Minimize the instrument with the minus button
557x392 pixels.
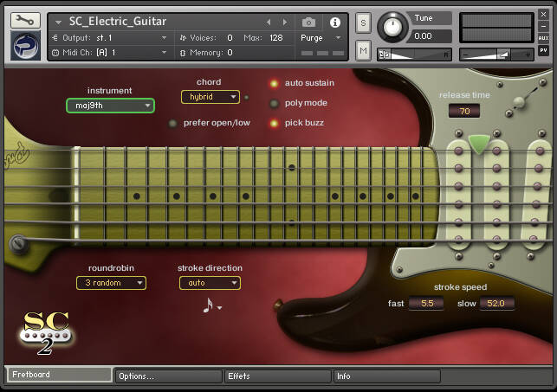(x=543, y=26)
